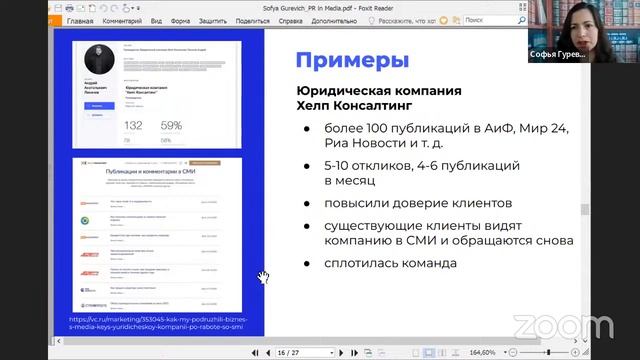
Task: Click the text 'более 100 публикаций в АиФ, Мир 24,'
Action: tap(447, 129)
